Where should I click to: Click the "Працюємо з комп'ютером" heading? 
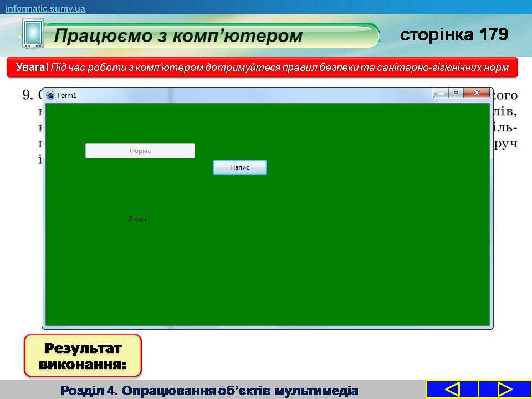tap(178, 36)
